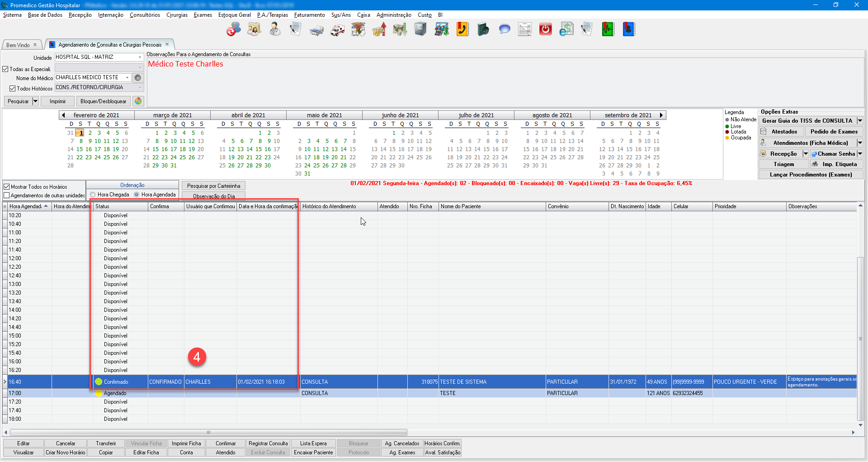The height and width of the screenshot is (462, 868).
Task: Click the blue speech bubble chat icon
Action: tap(504, 30)
